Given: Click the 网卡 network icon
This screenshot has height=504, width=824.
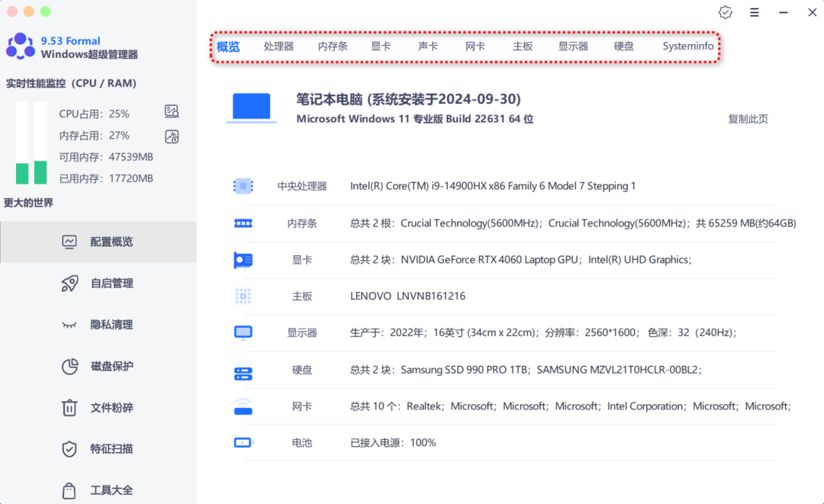Looking at the screenshot, I should (243, 406).
